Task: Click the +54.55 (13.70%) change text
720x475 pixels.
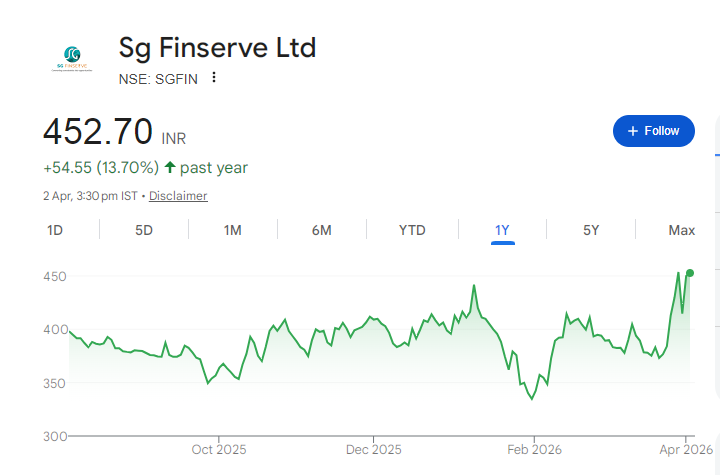Action: click(x=101, y=168)
